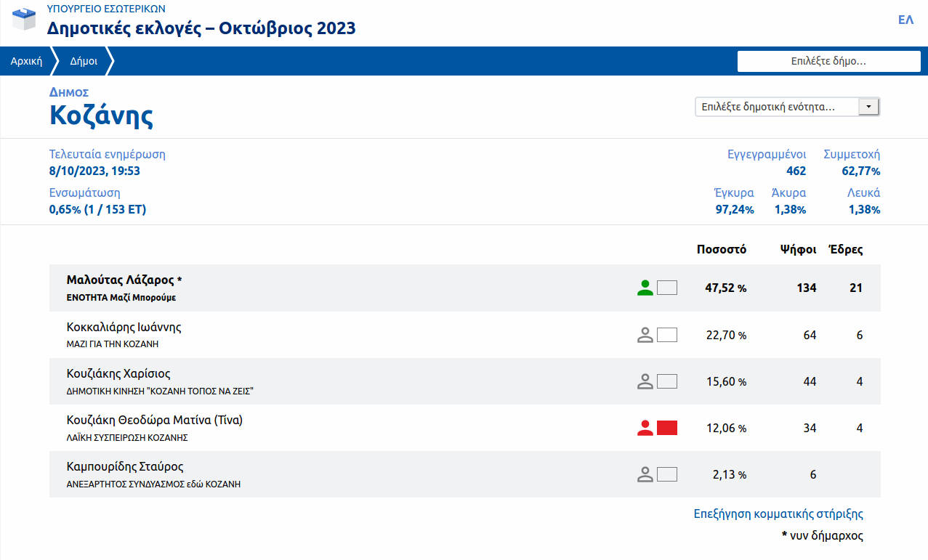Open the municipal unit dropdown arrow
The width and height of the screenshot is (928, 560).
[868, 107]
